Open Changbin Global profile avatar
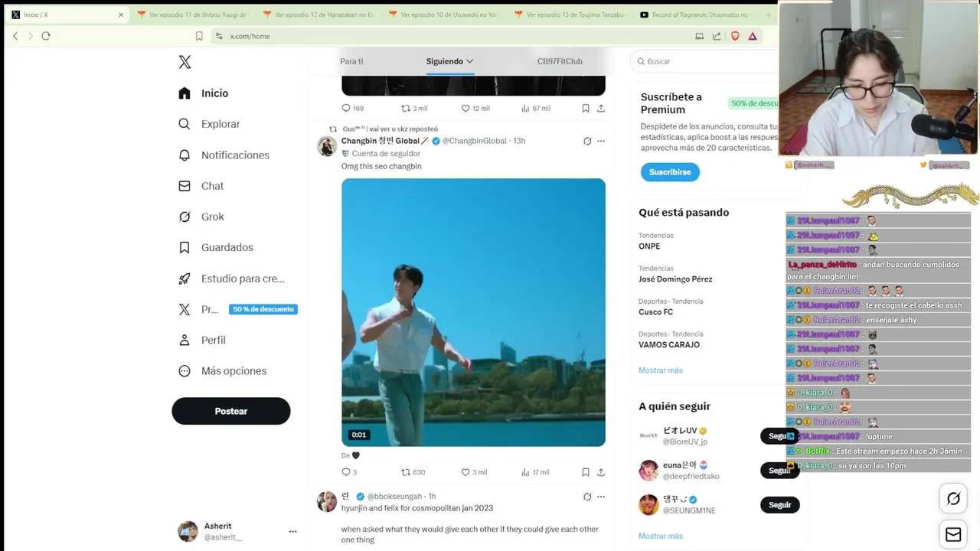This screenshot has width=980, height=551. coord(327,146)
